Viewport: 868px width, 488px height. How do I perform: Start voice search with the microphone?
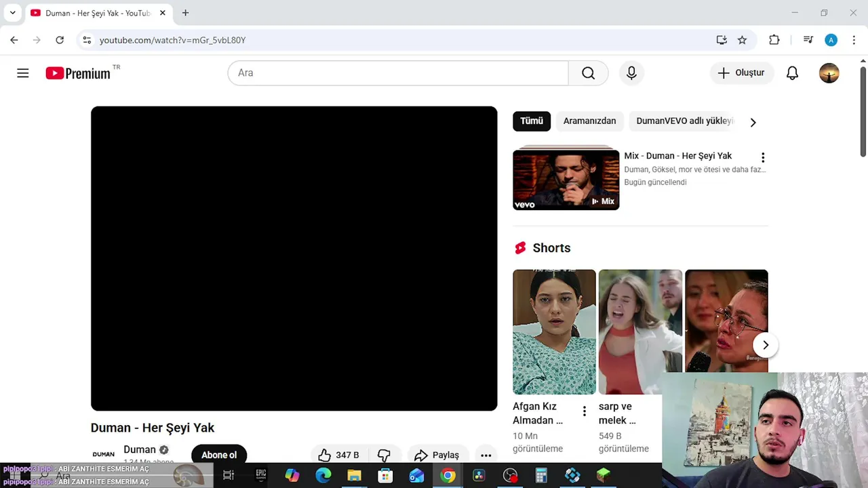pyautogui.click(x=631, y=73)
